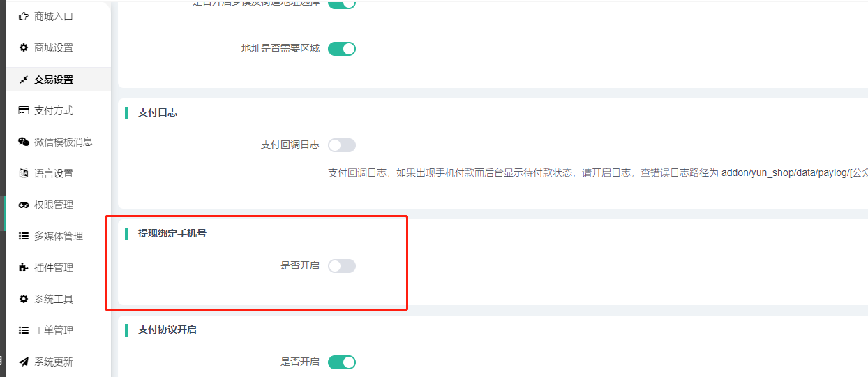Click the 多媒体管理 list icon

(24, 236)
